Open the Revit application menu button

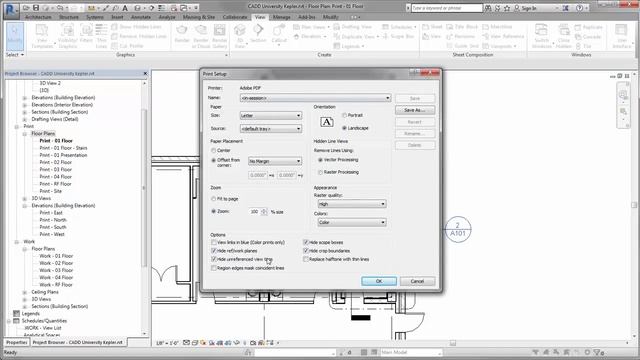click(11, 10)
